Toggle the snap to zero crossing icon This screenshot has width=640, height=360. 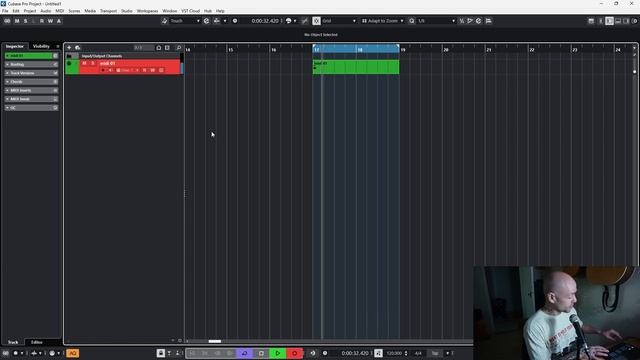point(304,21)
